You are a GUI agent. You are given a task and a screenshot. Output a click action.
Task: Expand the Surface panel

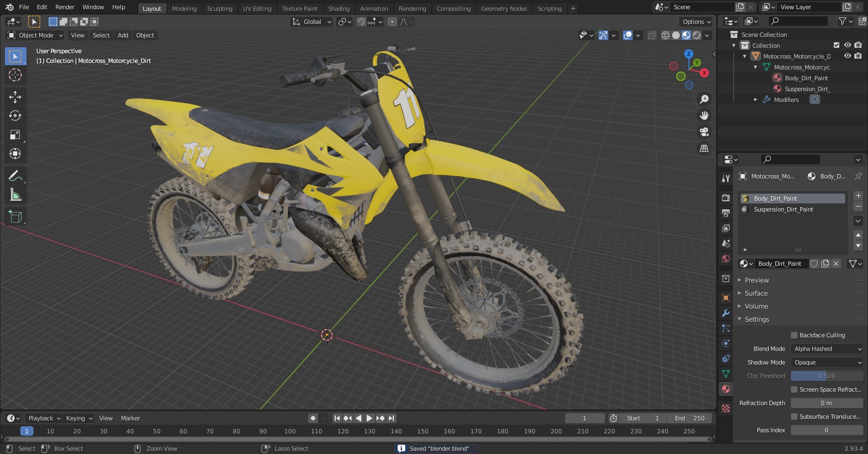pos(756,293)
